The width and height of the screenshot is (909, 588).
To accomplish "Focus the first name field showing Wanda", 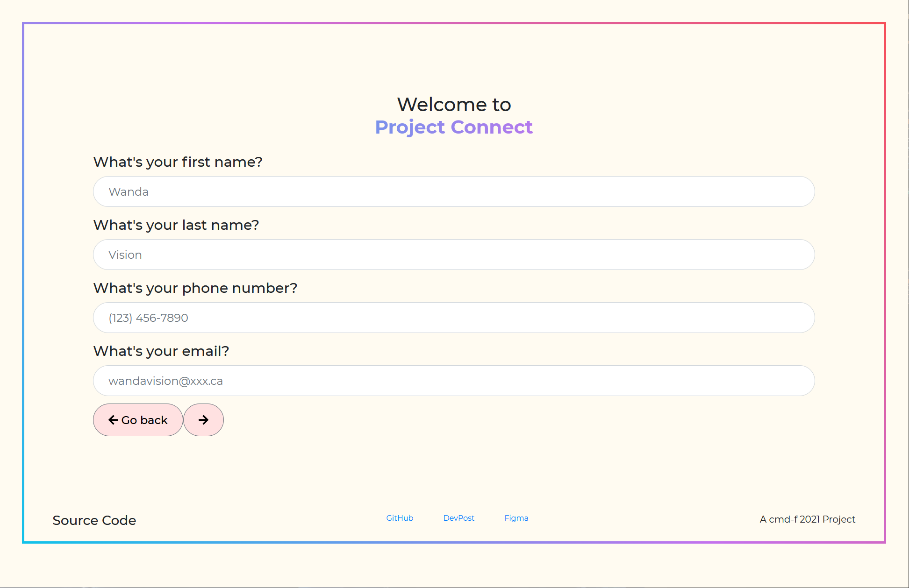I will click(x=453, y=191).
